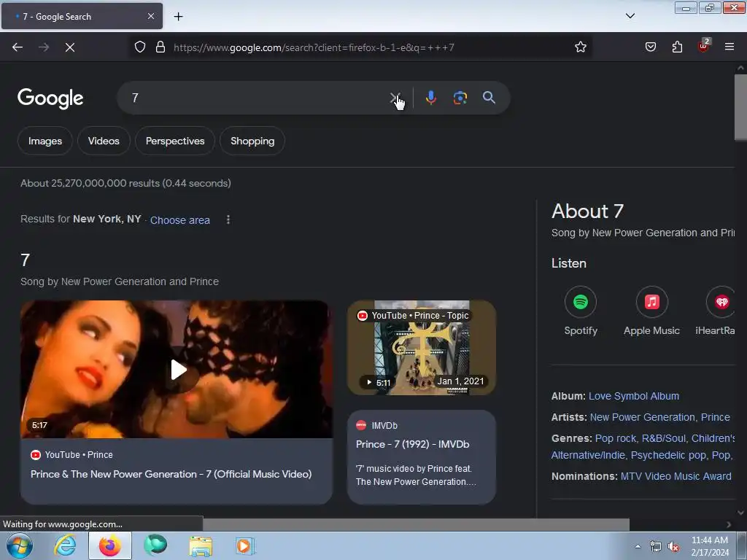The height and width of the screenshot is (560, 747).
Task: Stop loading the page
Action: coord(70,47)
